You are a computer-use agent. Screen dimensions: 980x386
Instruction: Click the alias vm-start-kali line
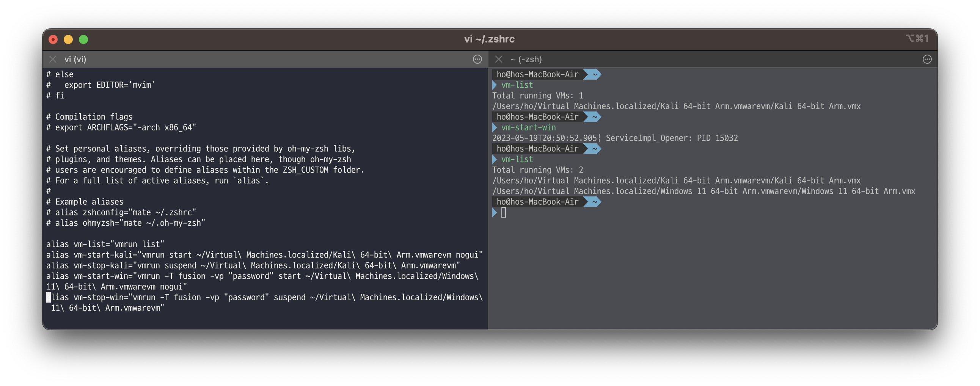click(x=264, y=255)
